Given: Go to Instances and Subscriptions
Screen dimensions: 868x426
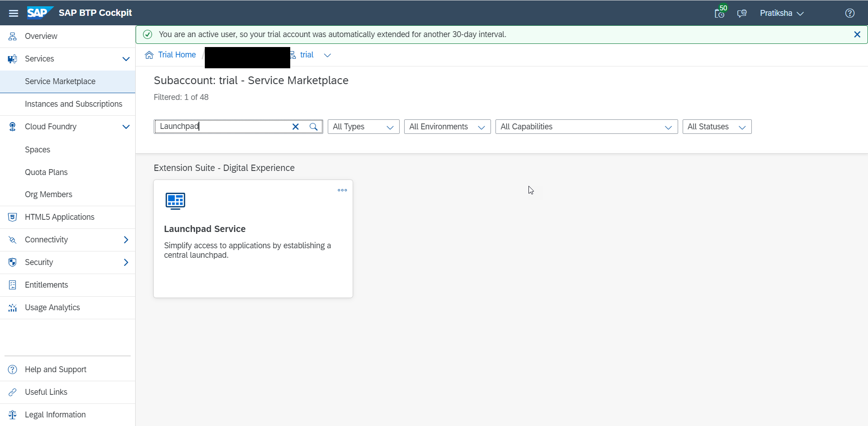Looking at the screenshot, I should (x=73, y=104).
